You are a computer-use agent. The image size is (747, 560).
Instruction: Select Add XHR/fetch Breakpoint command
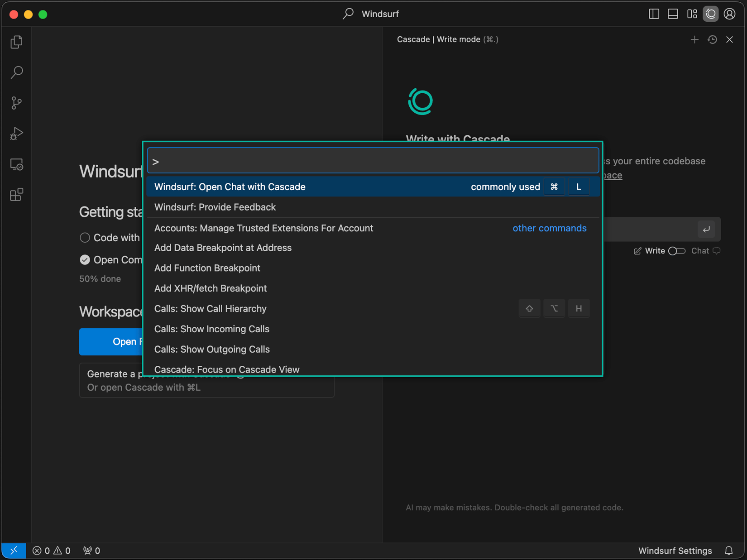click(x=373, y=288)
